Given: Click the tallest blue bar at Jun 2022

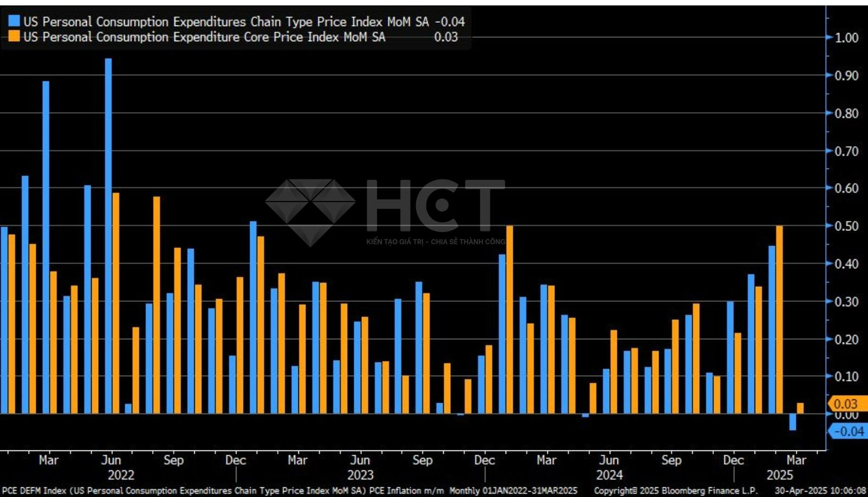Looking at the screenshot, I should (108, 236).
